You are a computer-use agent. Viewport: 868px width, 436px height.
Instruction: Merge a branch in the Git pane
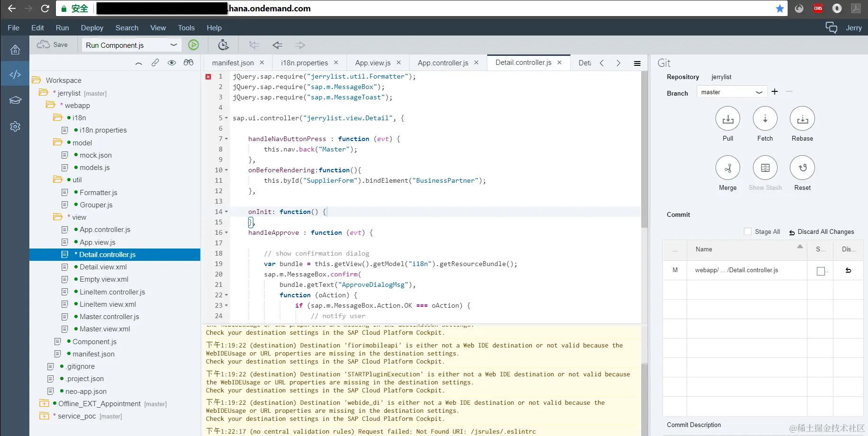click(728, 168)
